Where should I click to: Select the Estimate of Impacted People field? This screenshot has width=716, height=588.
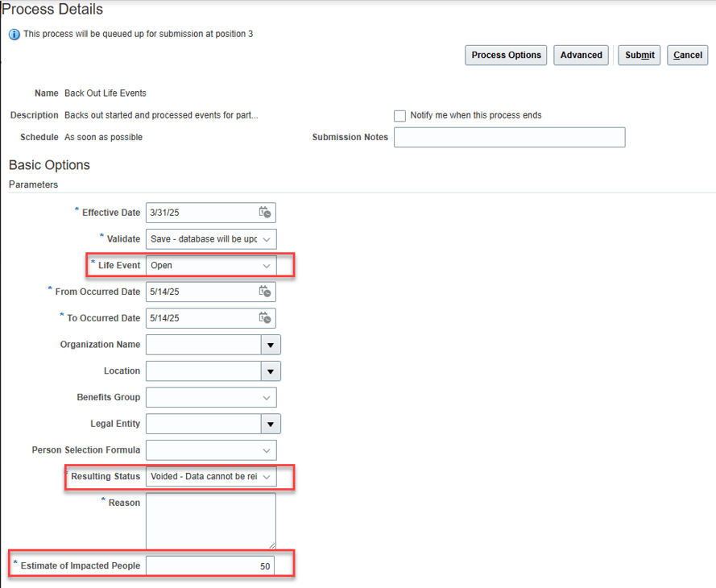coord(210,565)
